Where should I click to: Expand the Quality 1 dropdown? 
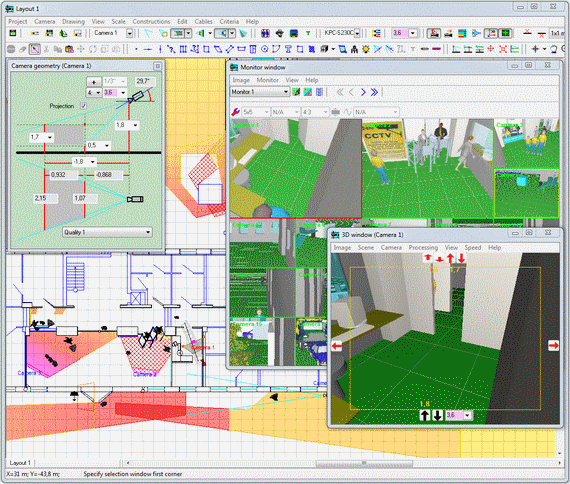148,232
